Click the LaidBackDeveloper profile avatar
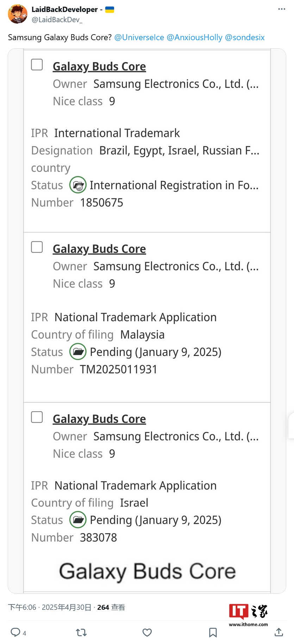294x644 pixels. click(x=18, y=14)
